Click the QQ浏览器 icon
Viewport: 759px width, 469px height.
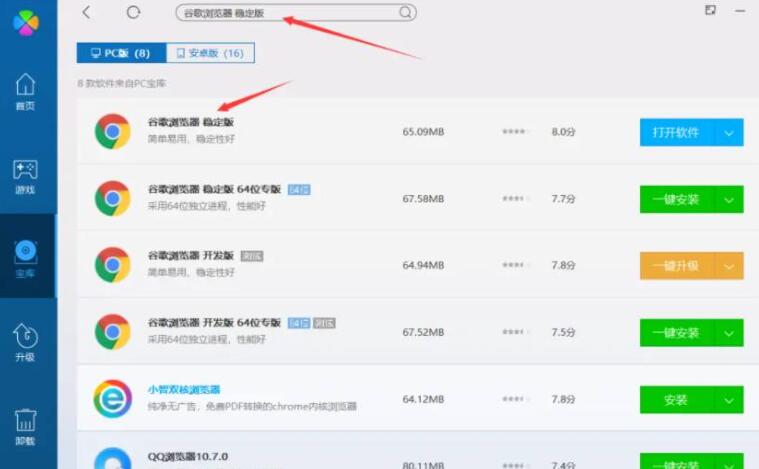pyautogui.click(x=112, y=458)
